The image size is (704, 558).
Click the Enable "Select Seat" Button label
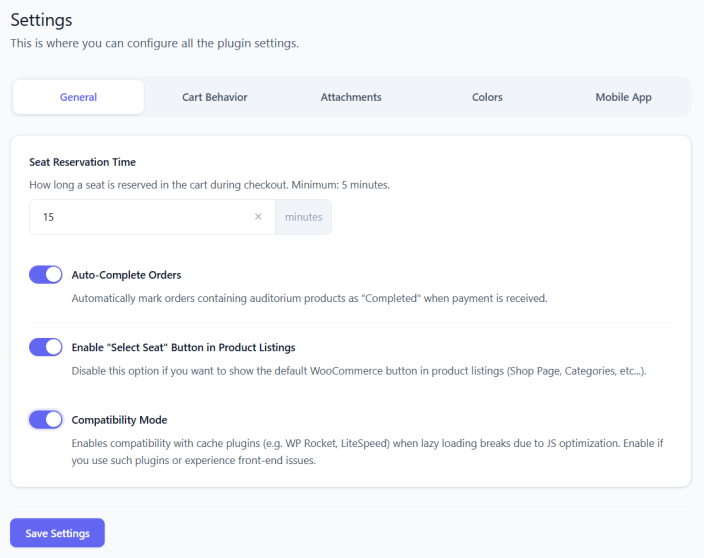coord(183,347)
